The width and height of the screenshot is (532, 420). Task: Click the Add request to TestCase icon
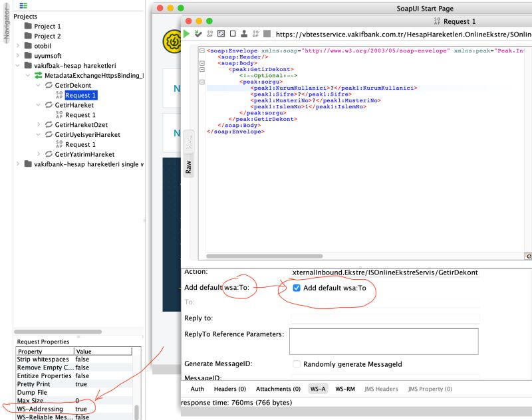click(197, 33)
